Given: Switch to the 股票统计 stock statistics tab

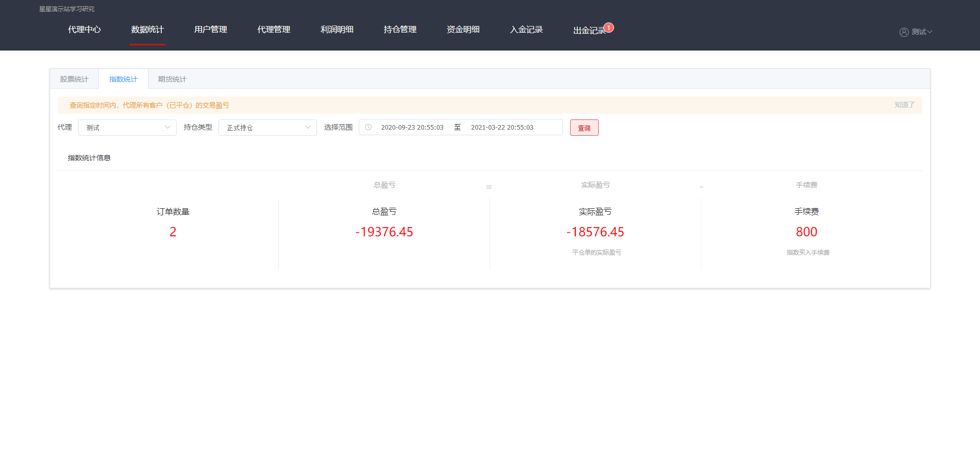Looking at the screenshot, I should pyautogui.click(x=73, y=79).
